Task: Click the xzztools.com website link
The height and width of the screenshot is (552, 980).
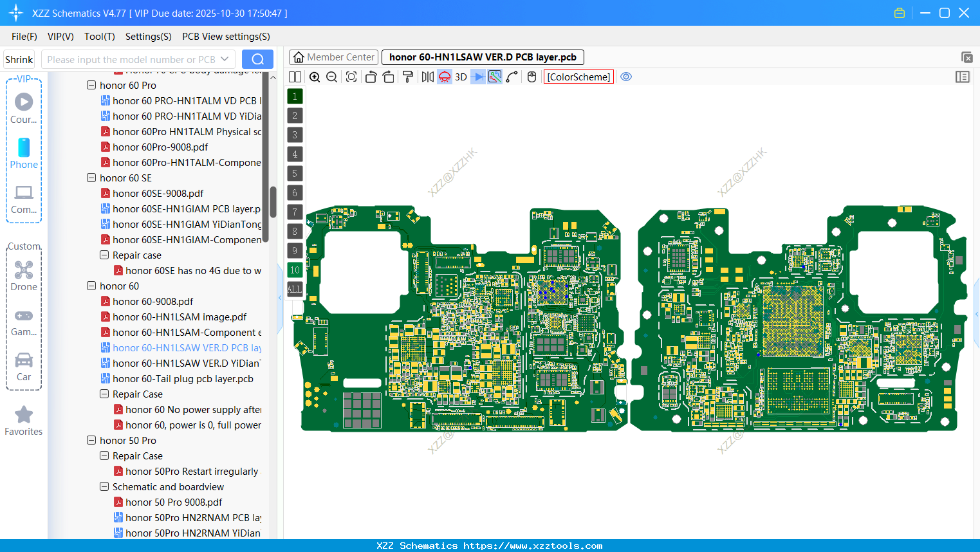Action: (x=533, y=546)
